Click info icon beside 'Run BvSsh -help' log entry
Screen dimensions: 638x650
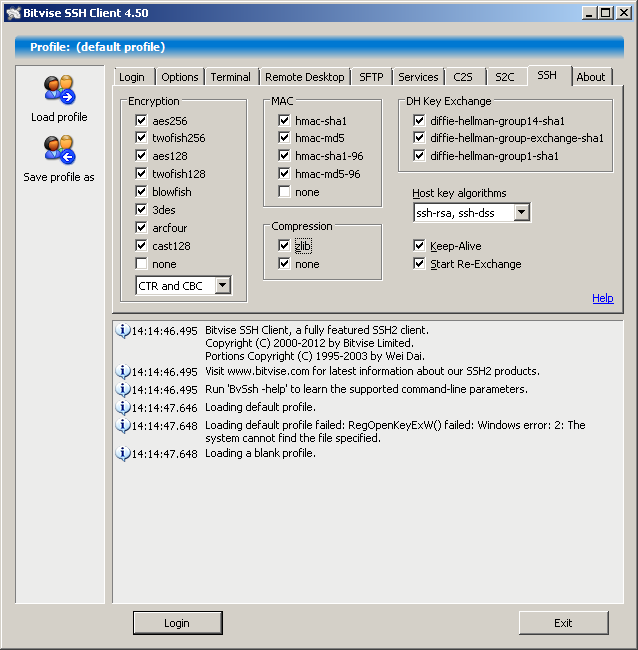pos(123,389)
